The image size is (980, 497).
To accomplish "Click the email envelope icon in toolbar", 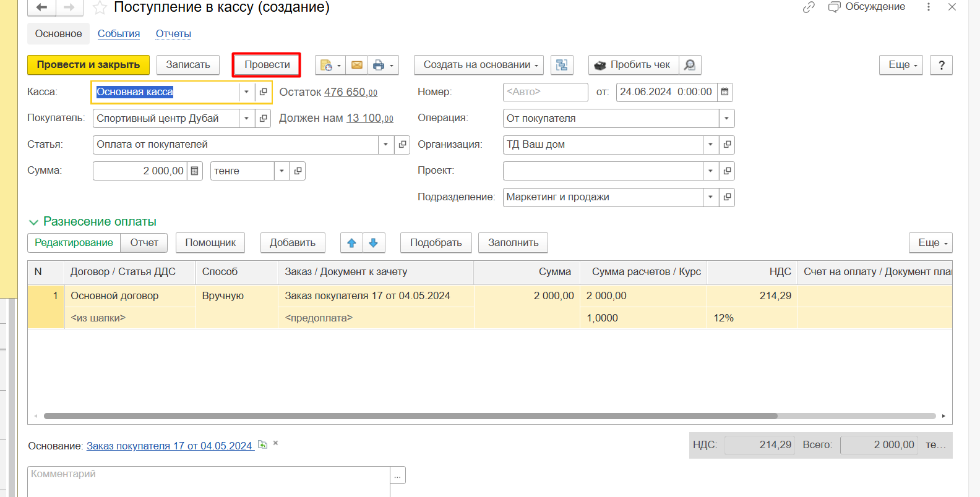I will click(357, 65).
